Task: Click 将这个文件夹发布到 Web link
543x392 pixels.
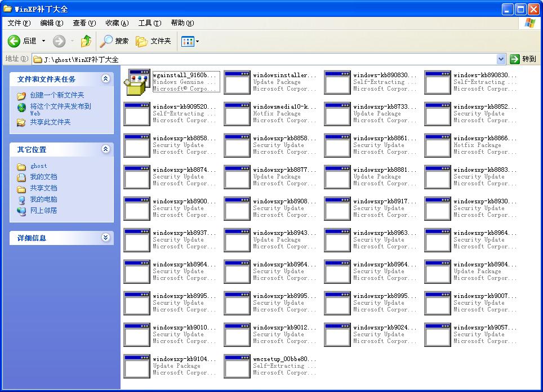Action: pos(60,109)
